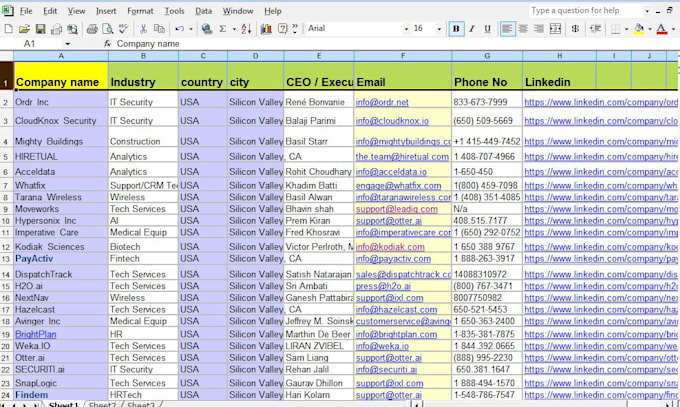The width and height of the screenshot is (680, 407).
Task: Copy the selected cells
Action: tap(159, 29)
